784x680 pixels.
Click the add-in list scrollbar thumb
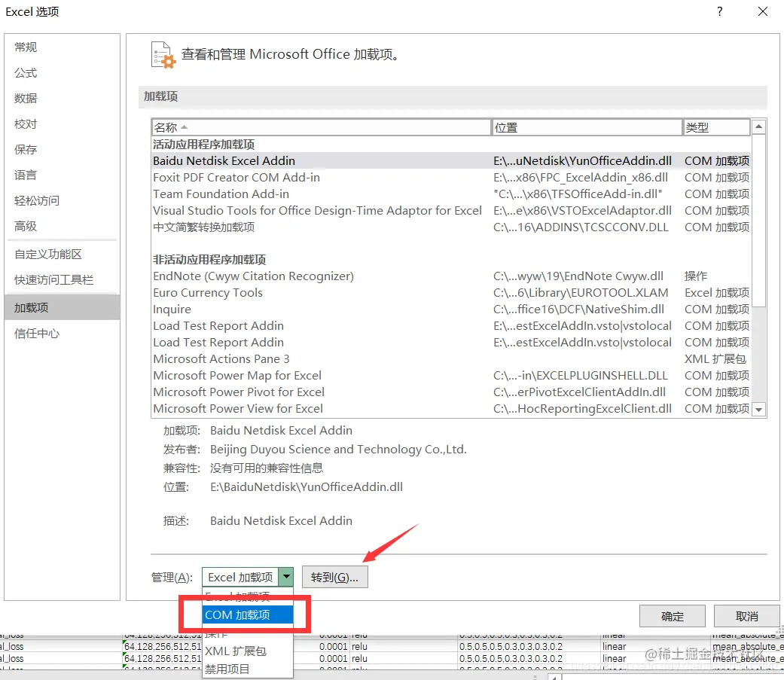pos(758,221)
